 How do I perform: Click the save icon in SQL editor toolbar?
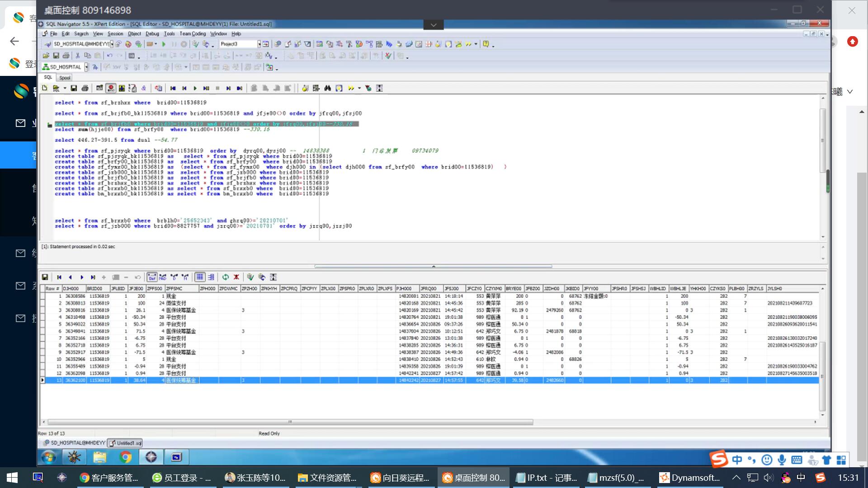coord(74,88)
